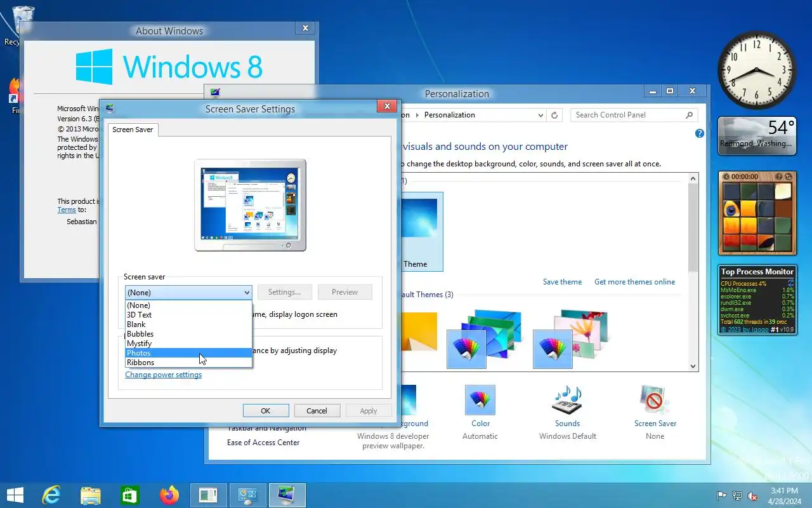Click the analog clock gadget
Image resolution: width=812 pixels, height=508 pixels.
pyautogui.click(x=757, y=70)
